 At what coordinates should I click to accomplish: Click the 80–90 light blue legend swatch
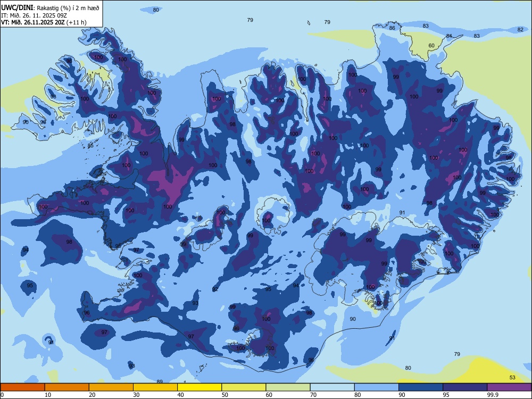coord(377,387)
